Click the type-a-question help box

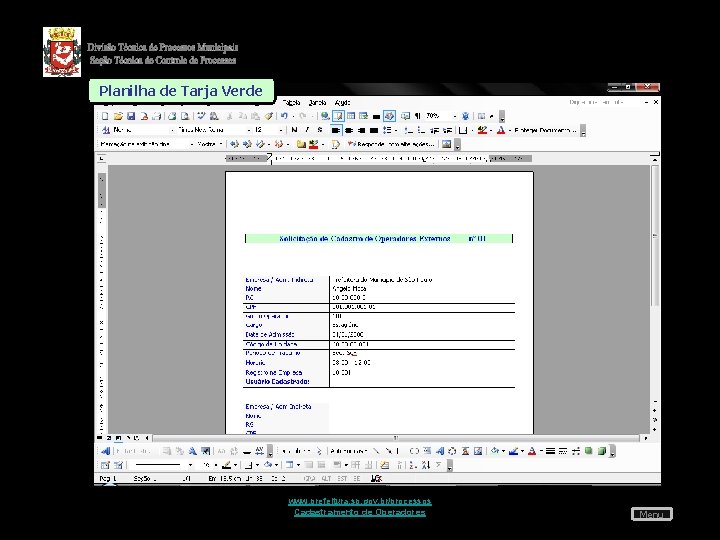coord(604,102)
